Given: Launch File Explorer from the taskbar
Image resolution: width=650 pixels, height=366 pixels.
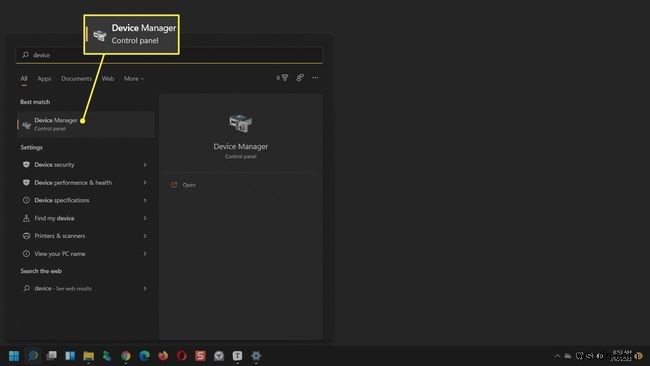Looking at the screenshot, I should point(88,356).
